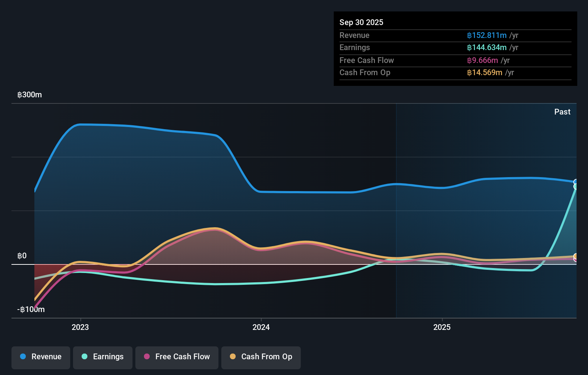The width and height of the screenshot is (588, 375).
Task: Click the Cash From Op legend button
Action: coord(261,357)
